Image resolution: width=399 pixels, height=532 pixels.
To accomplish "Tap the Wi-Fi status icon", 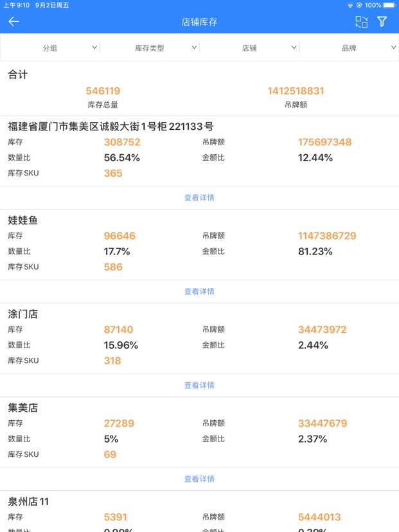I will (x=350, y=5).
